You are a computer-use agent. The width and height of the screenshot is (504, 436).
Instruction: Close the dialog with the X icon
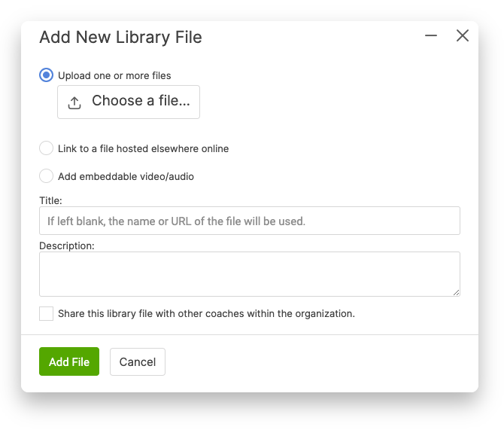pyautogui.click(x=462, y=35)
